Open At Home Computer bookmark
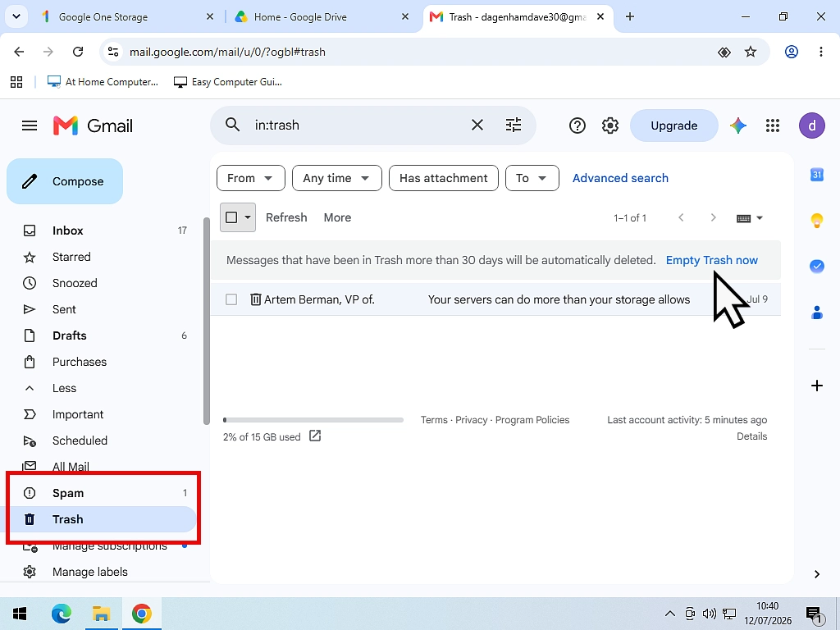This screenshot has width=840, height=630. pyautogui.click(x=103, y=81)
